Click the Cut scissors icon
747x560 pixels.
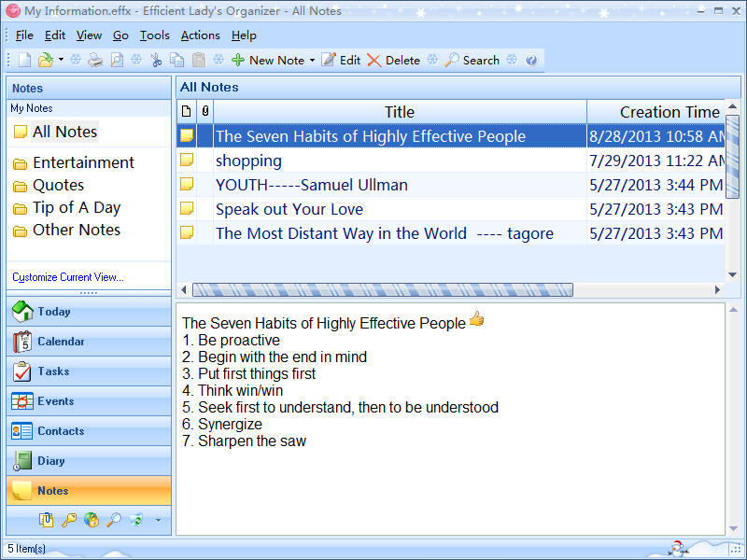[156, 60]
